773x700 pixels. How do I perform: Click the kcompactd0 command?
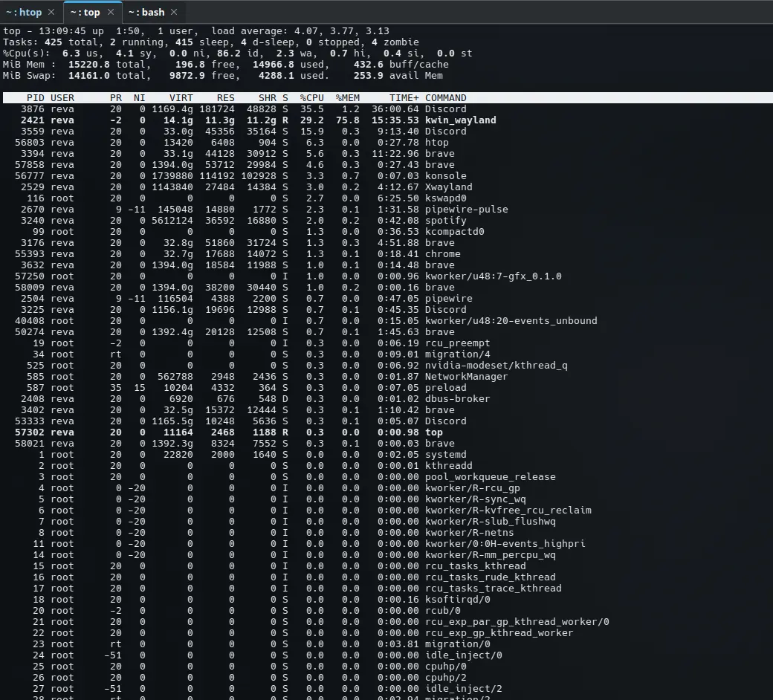(x=455, y=232)
